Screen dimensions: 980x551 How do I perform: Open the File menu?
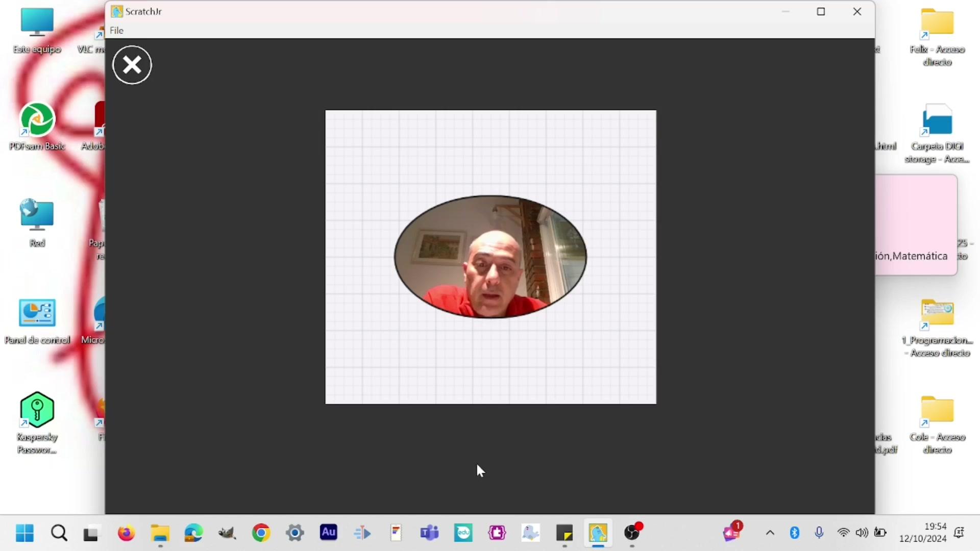pyautogui.click(x=116, y=31)
